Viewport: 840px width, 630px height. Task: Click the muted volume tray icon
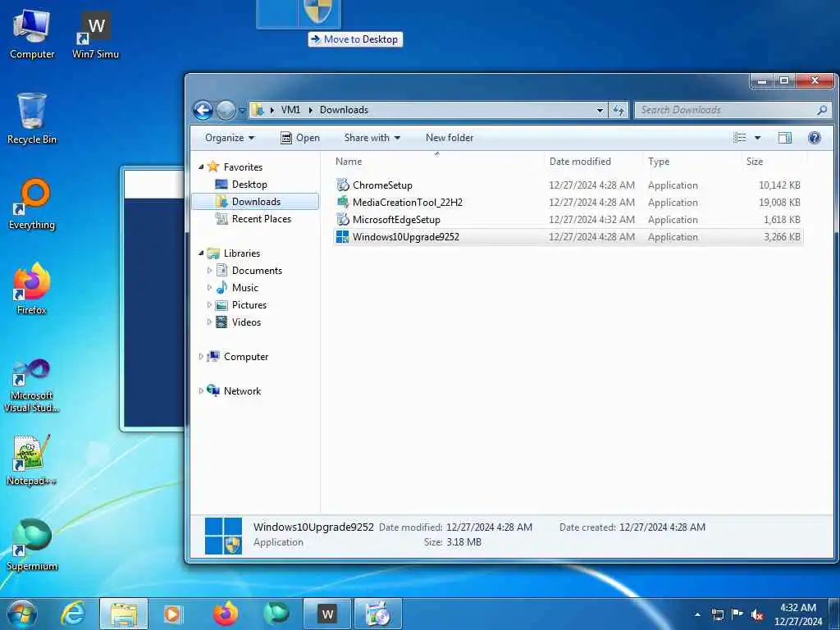(757, 615)
